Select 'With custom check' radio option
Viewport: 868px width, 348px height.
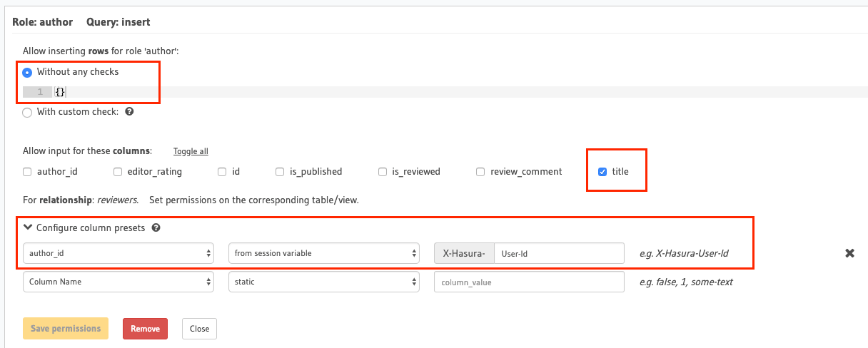27,112
